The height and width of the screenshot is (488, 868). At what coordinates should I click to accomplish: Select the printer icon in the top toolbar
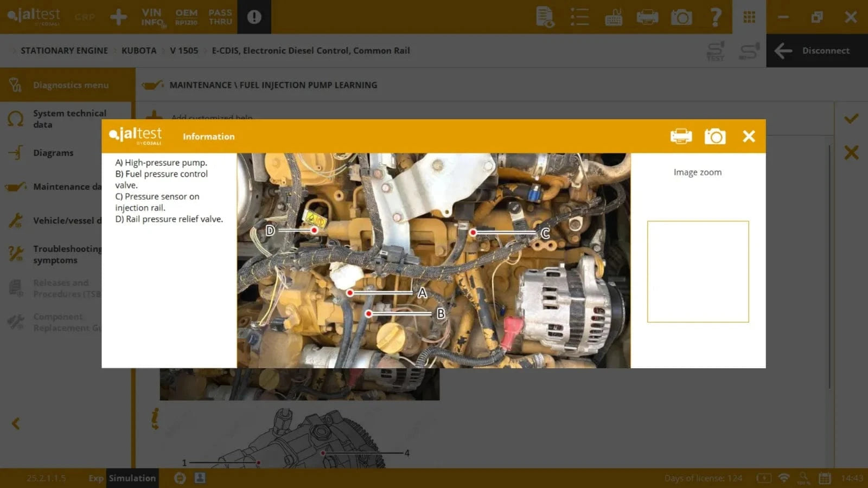click(x=648, y=16)
